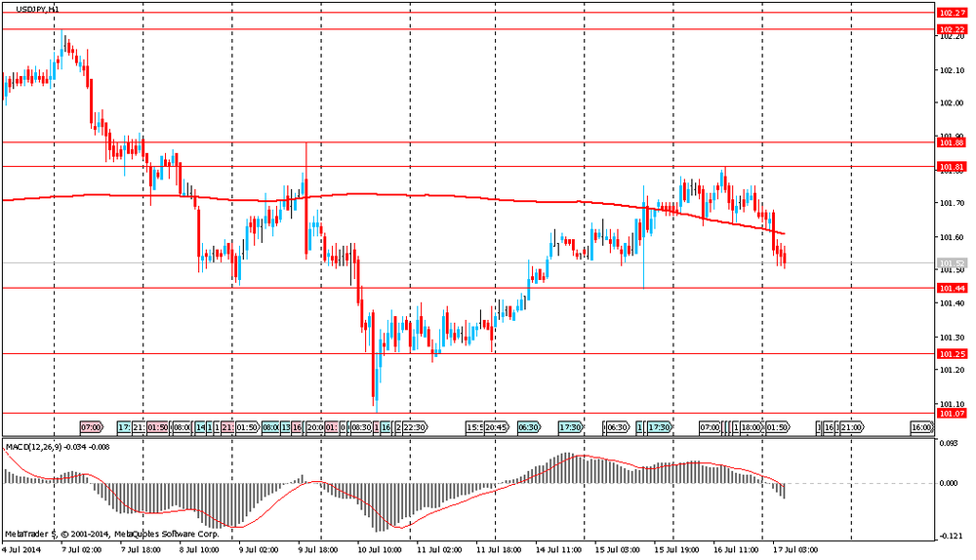
Task: Click the 21:00 event flag
Action: 851,427
